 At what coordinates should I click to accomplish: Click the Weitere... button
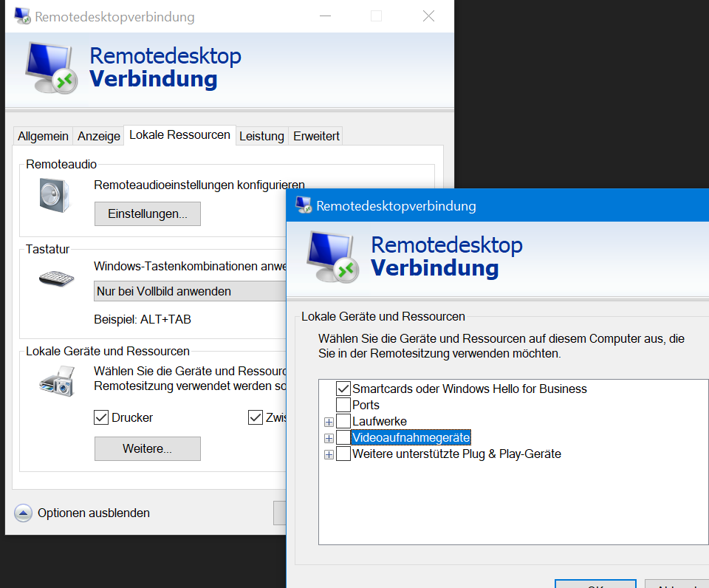click(148, 448)
